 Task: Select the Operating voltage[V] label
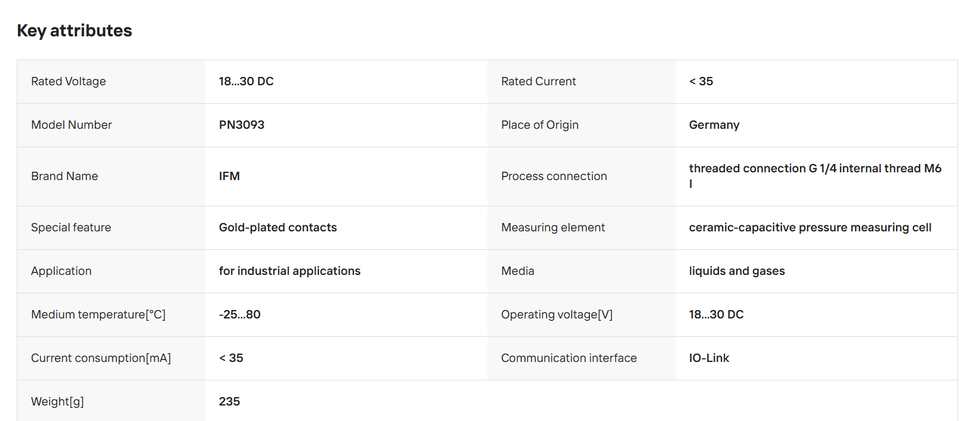pyautogui.click(x=557, y=315)
